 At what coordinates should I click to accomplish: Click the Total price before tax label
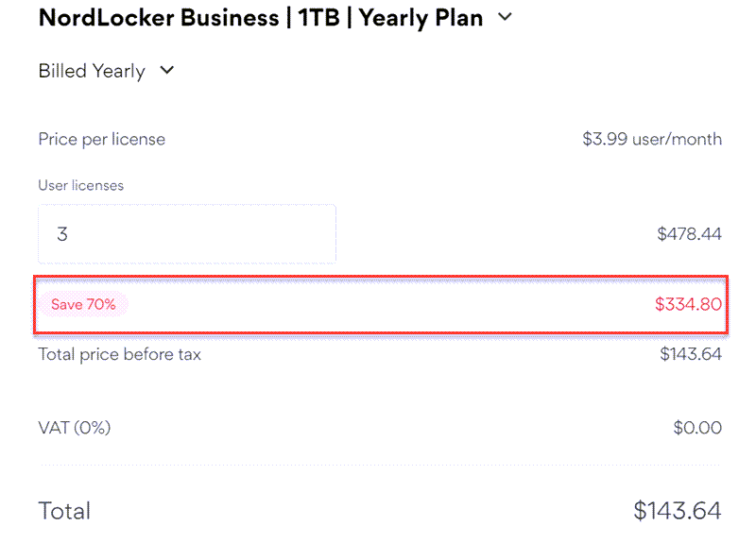(x=119, y=354)
